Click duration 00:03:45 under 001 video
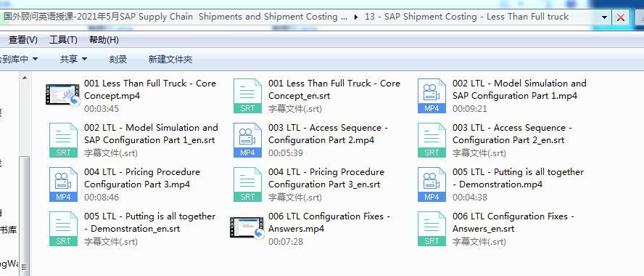This screenshot has height=276, width=644. [x=102, y=109]
